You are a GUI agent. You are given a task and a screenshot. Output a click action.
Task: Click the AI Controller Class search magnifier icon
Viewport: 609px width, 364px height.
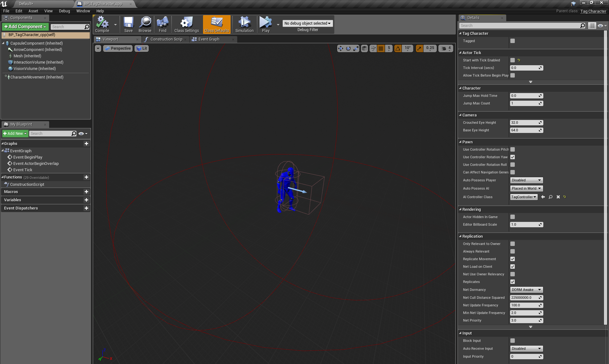click(x=550, y=197)
